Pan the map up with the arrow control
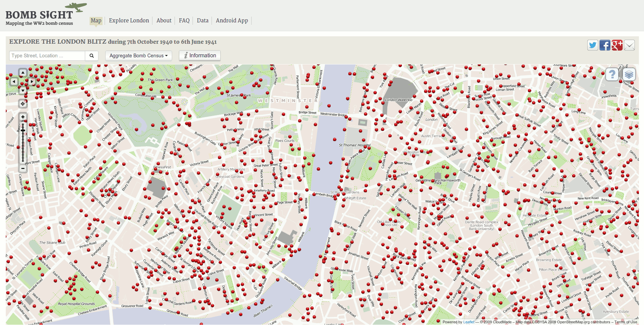 pos(23,72)
